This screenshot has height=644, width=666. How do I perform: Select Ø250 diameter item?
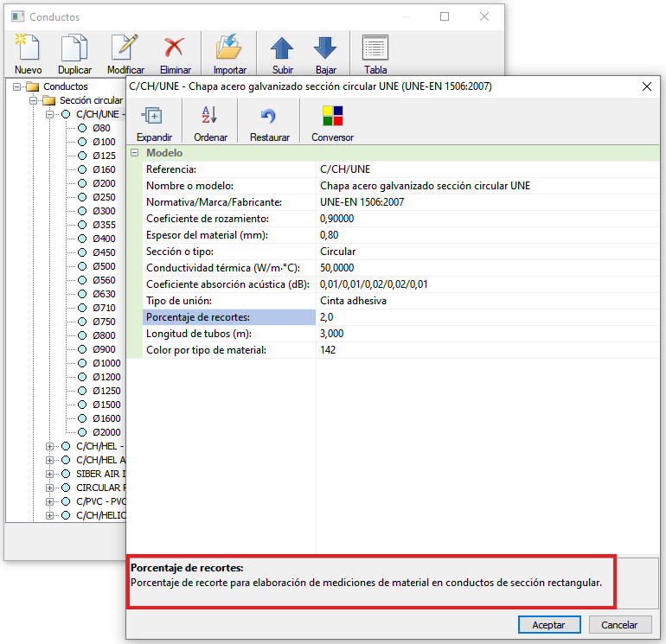tap(104, 197)
